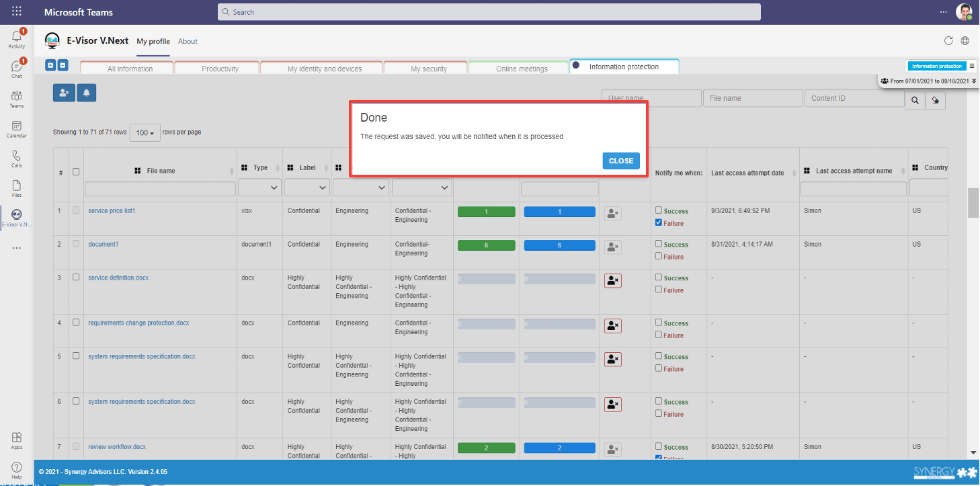The width and height of the screenshot is (980, 486).
Task: Select the row checkbox for service definition.docx
Action: 76,277
